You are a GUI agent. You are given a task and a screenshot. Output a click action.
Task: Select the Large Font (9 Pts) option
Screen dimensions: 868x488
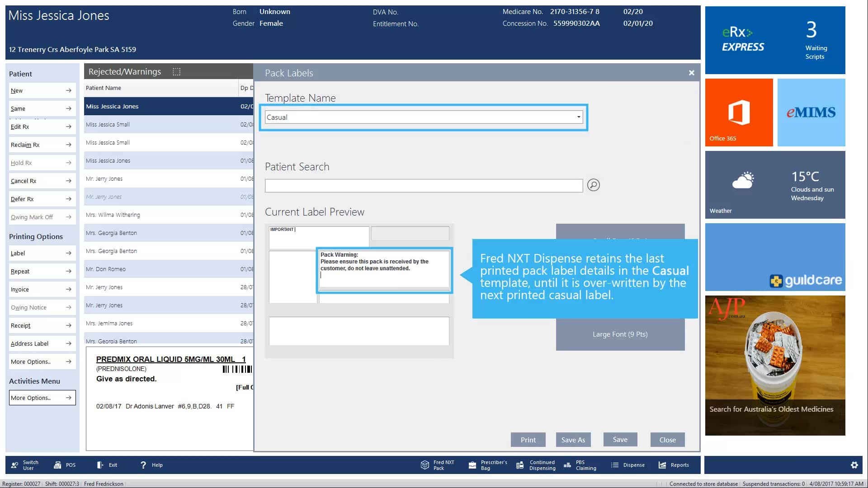620,334
